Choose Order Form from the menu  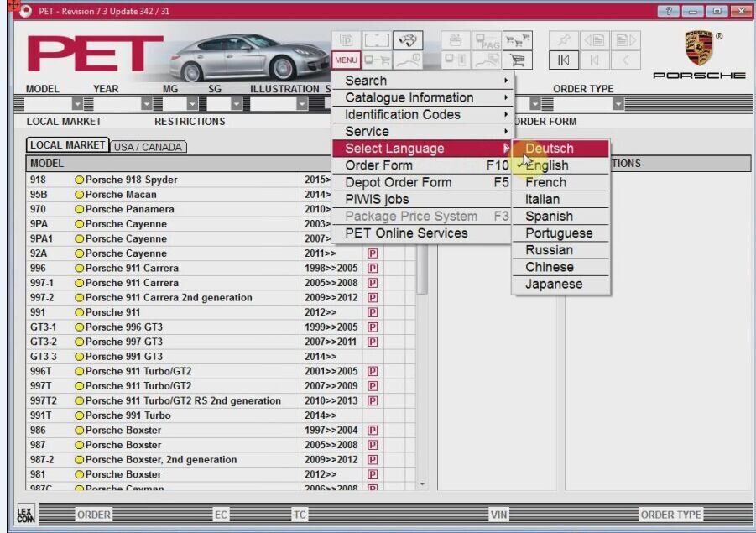click(x=423, y=165)
